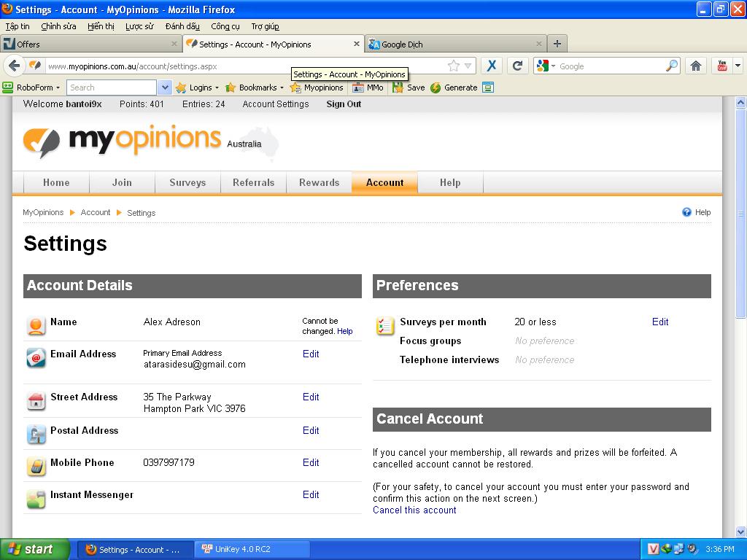
Task: Expand the RoboForm search dropdown arrow
Action: tap(164, 87)
